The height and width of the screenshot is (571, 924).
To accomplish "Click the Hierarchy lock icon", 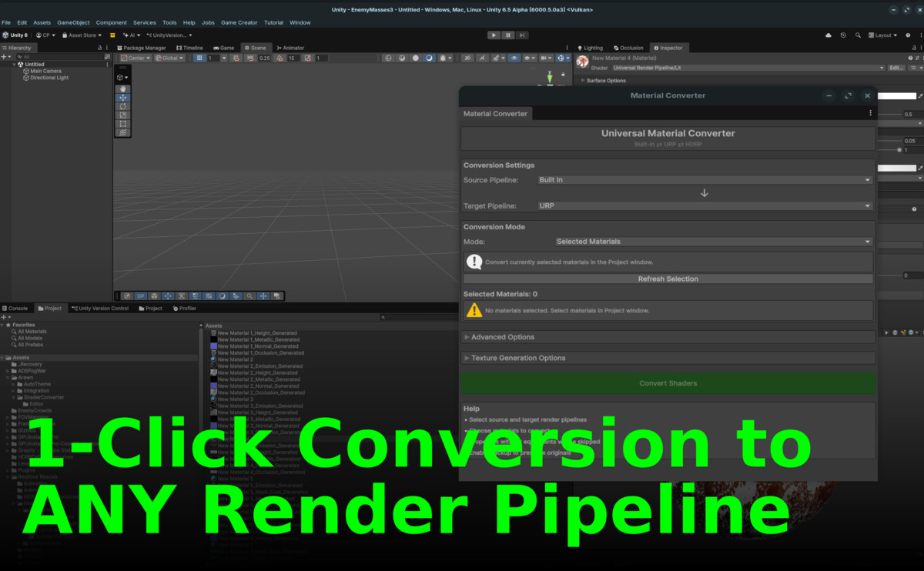I will click(100, 48).
